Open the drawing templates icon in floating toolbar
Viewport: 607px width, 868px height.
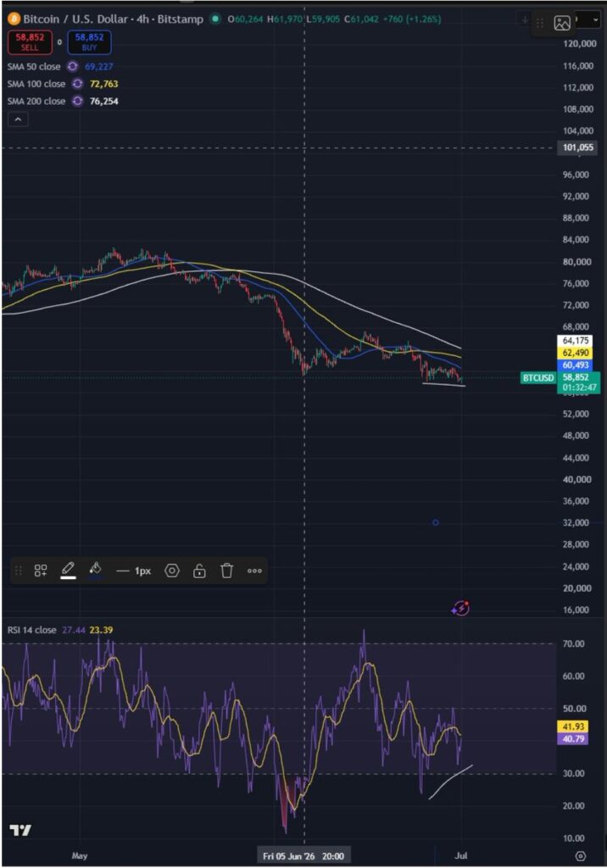41,570
